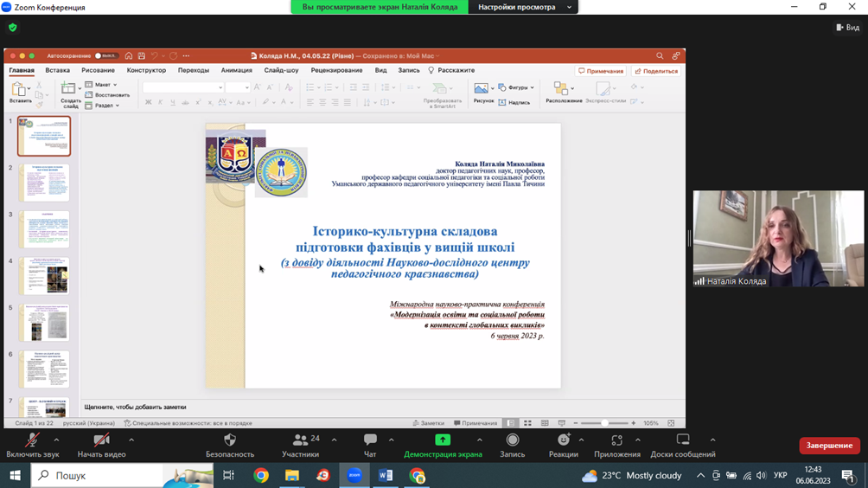
Task: Click the green encryption shield icon in Zoom
Action: [x=13, y=27]
